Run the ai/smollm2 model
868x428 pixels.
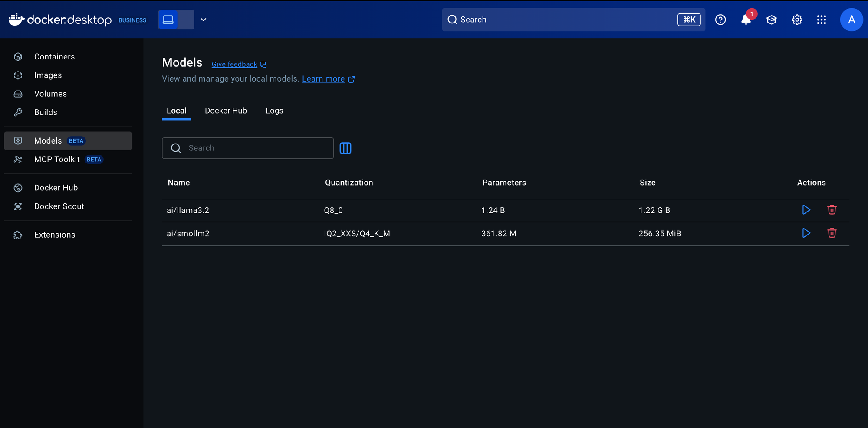click(806, 233)
